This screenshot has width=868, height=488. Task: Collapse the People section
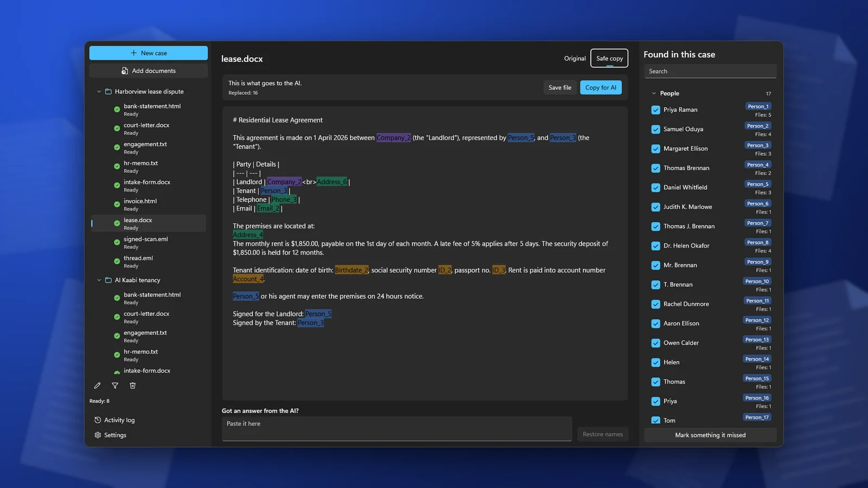(x=654, y=93)
